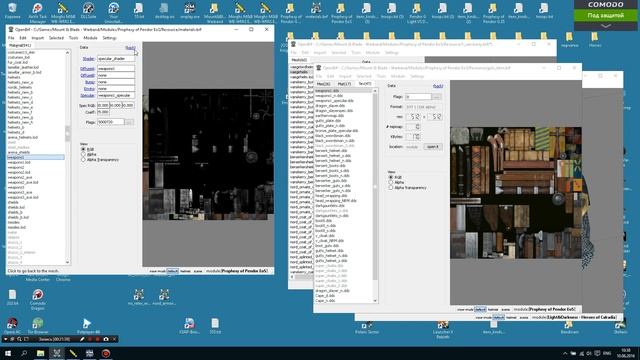This screenshot has height=360, width=640.
Task: Click the volume icon in system tray
Action: (x=589, y=353)
